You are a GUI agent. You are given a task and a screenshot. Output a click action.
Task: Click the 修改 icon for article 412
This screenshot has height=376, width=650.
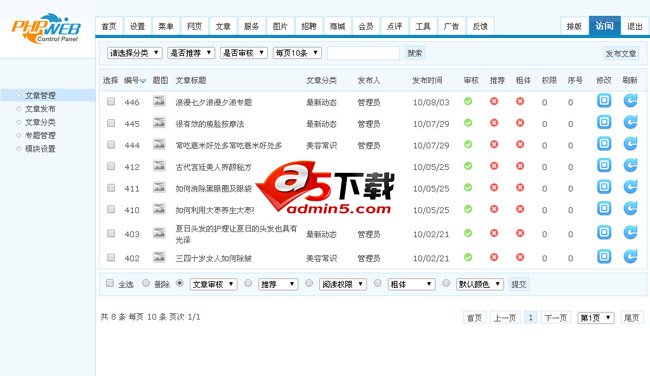click(x=604, y=165)
